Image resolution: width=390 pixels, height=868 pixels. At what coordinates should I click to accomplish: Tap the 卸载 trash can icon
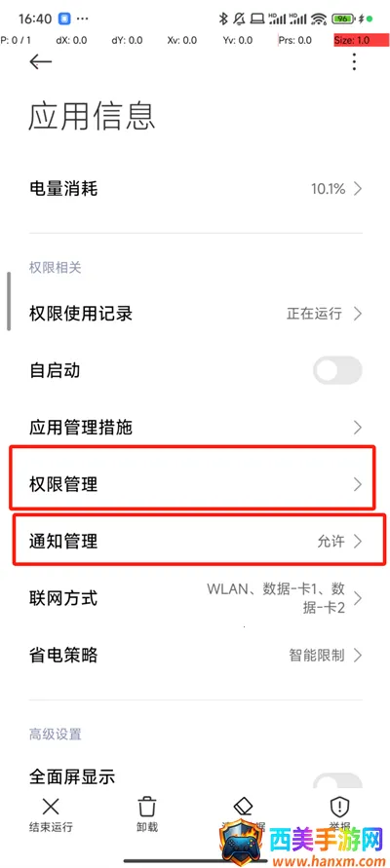point(147,806)
